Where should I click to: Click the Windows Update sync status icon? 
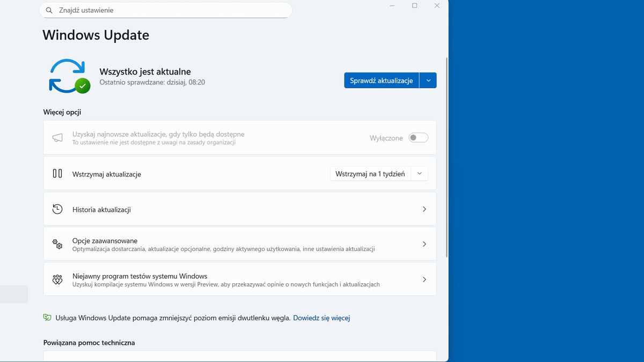point(68,76)
